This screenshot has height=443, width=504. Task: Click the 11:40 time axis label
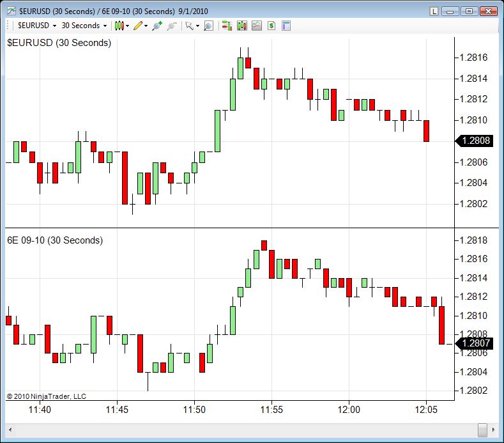[x=40, y=410]
